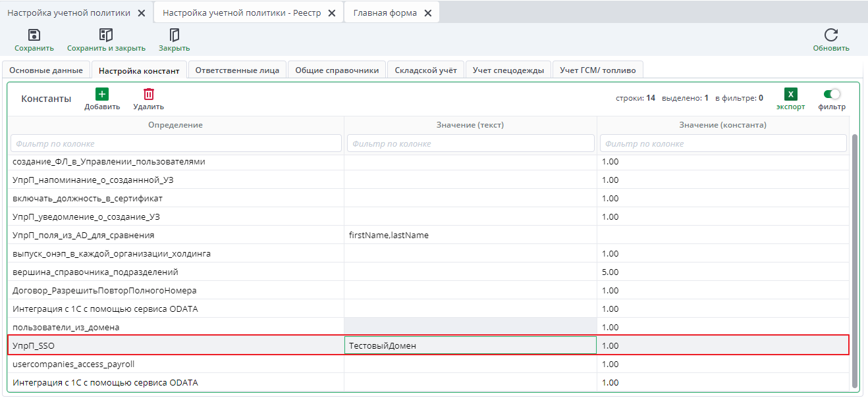868x400 pixels.
Task: Click the Save floppy disk icon
Action: click(34, 35)
